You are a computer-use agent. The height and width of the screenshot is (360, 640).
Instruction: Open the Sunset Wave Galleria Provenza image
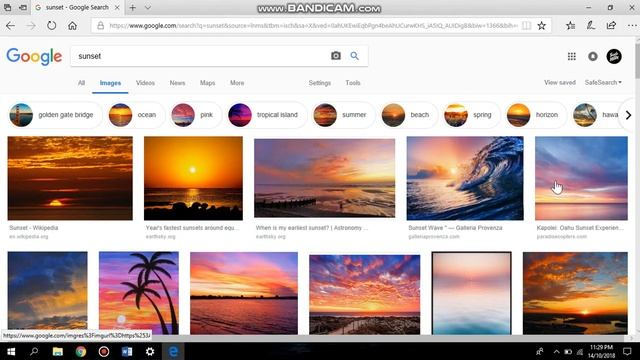465,178
